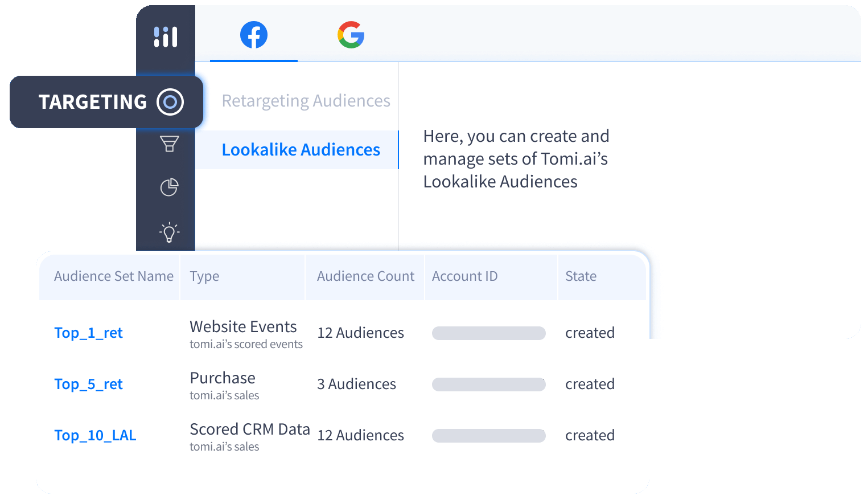
Task: Click the Targeting bullseye icon
Action: 170,102
